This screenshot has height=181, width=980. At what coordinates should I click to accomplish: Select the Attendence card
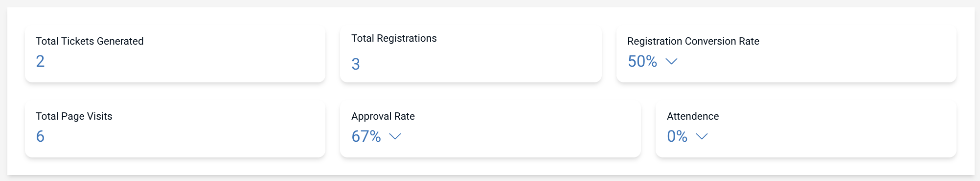point(806,129)
